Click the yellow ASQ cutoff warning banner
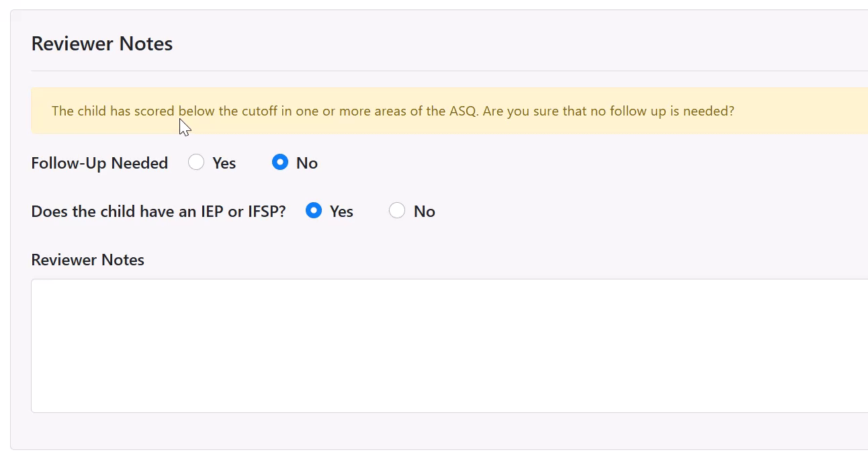The height and width of the screenshot is (454, 868). coord(449,111)
